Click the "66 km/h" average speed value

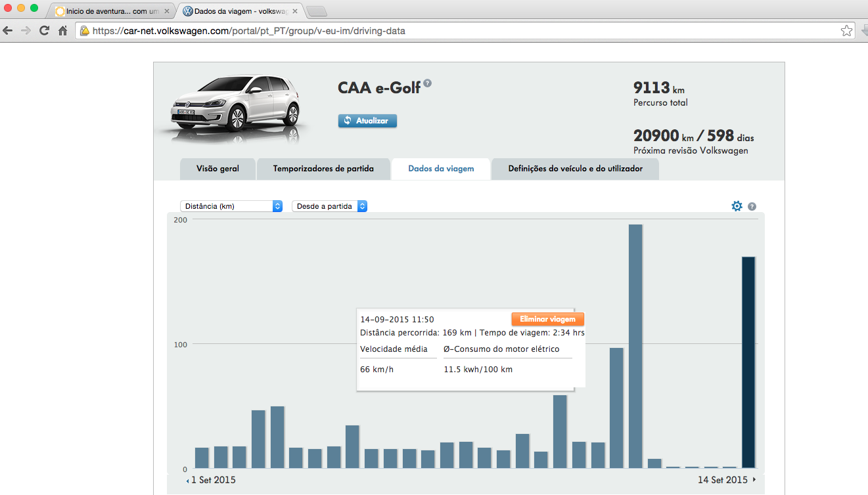point(377,370)
